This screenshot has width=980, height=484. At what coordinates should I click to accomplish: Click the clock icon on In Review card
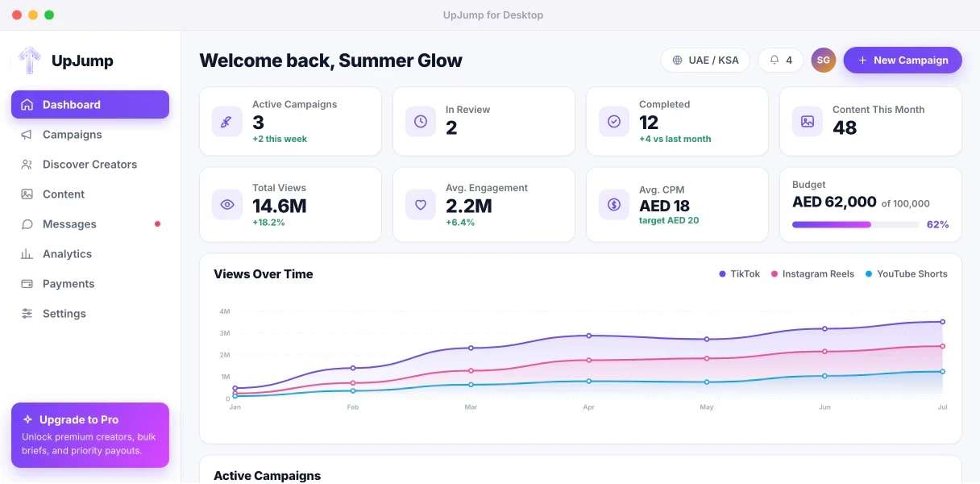421,122
